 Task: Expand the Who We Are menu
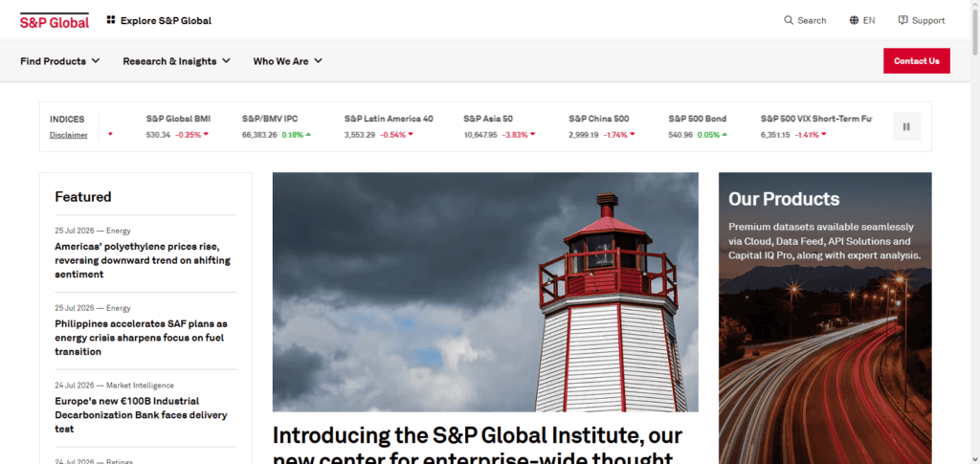(287, 61)
